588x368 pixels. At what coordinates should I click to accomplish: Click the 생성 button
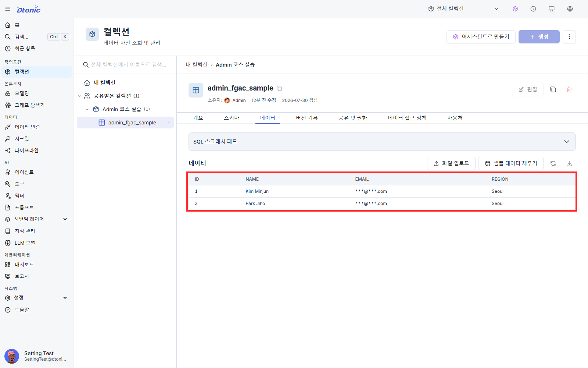(x=539, y=37)
